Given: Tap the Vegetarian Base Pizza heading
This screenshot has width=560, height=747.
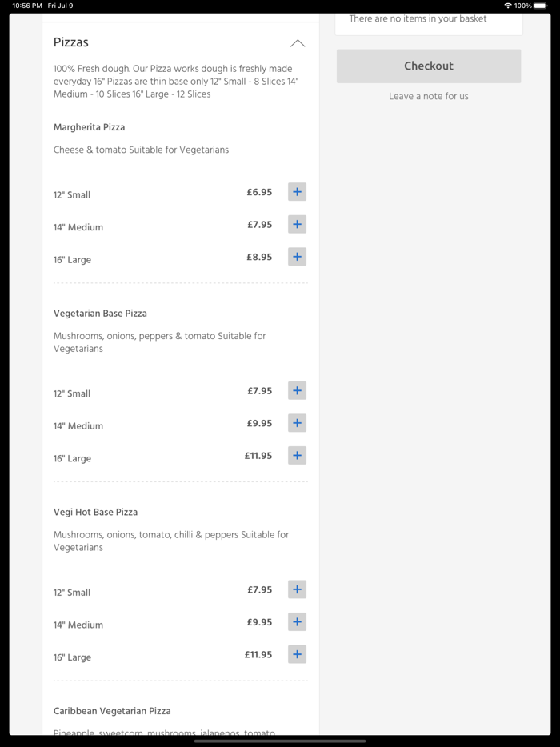Looking at the screenshot, I should (100, 314).
